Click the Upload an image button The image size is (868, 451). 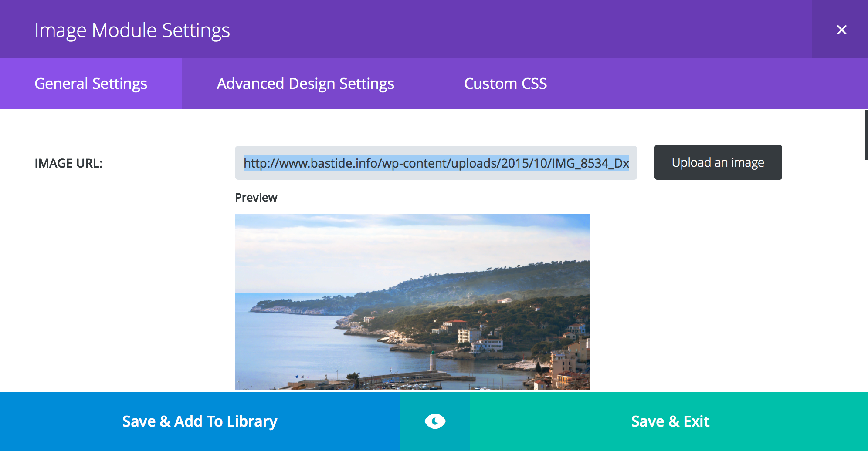pyautogui.click(x=718, y=162)
